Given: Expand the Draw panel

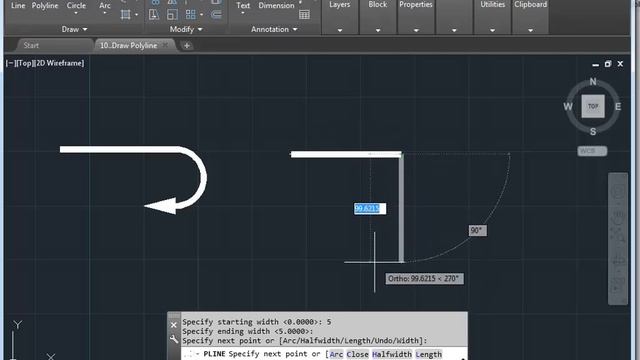Looking at the screenshot, I should 74,29.
